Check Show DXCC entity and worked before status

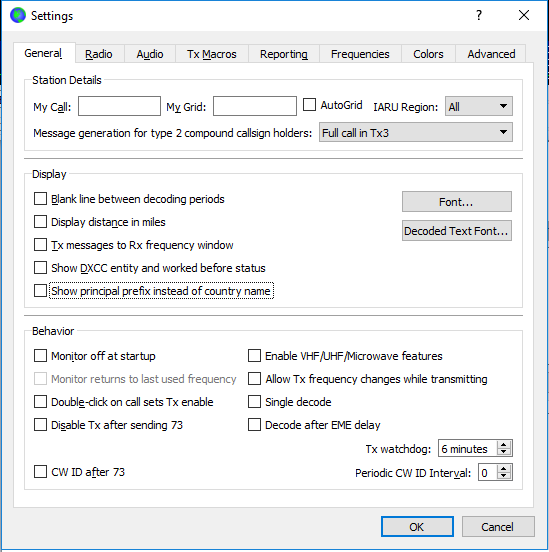pyautogui.click(x=40, y=268)
